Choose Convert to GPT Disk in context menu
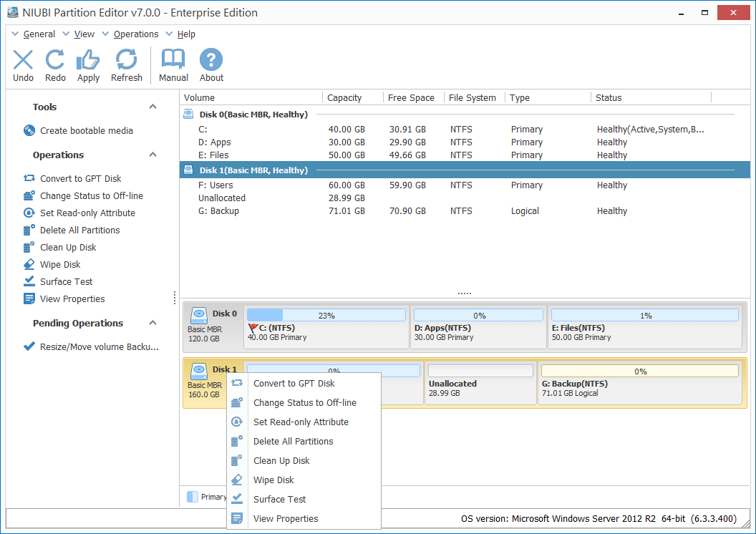756x534 pixels. click(x=304, y=383)
